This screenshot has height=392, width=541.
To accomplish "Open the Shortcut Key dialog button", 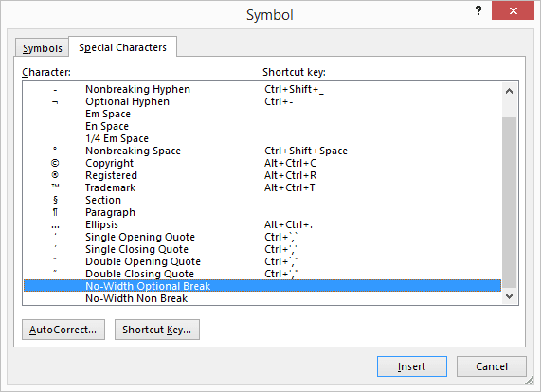I will 157,330.
